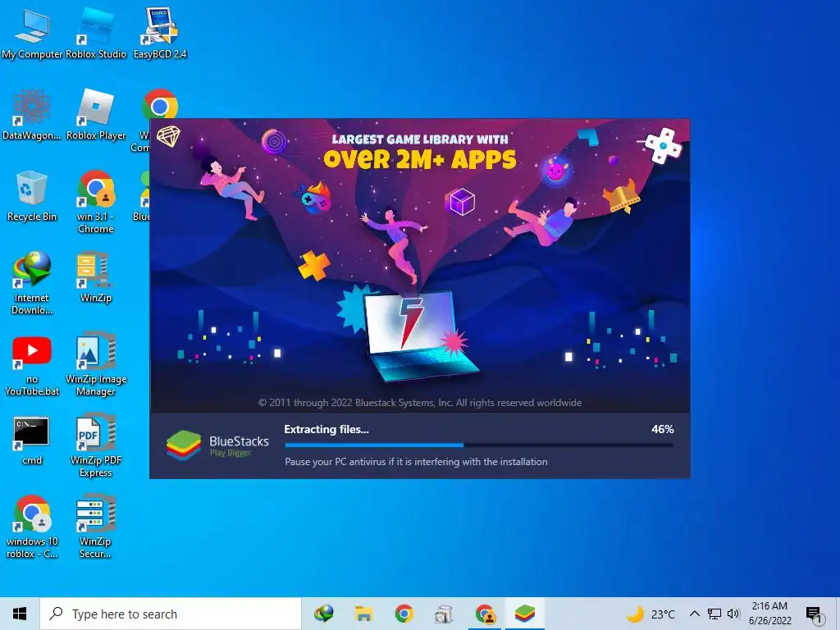Image resolution: width=840 pixels, height=630 pixels.
Task: Click the installer extraction progress bar
Action: [x=479, y=445]
